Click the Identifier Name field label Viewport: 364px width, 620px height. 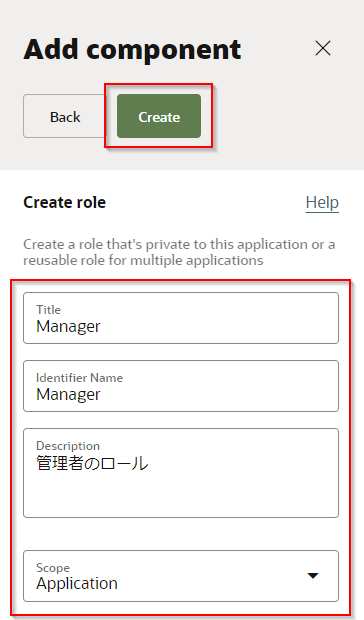point(79,378)
